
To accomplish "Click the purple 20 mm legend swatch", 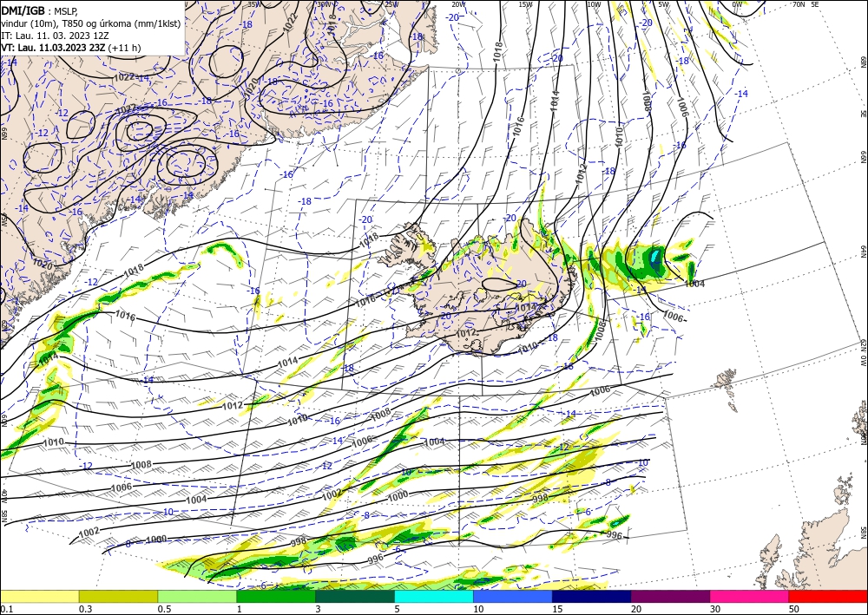I will [x=670, y=597].
